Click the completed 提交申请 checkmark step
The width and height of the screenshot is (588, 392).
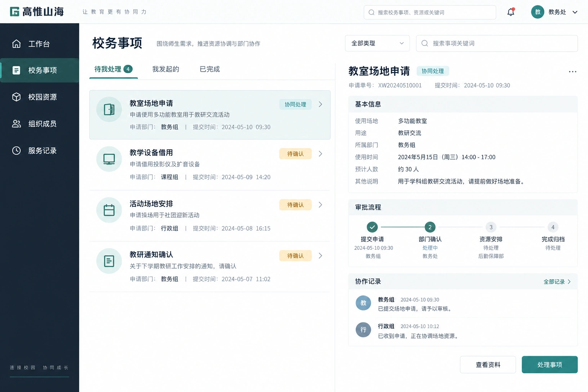[x=372, y=227]
